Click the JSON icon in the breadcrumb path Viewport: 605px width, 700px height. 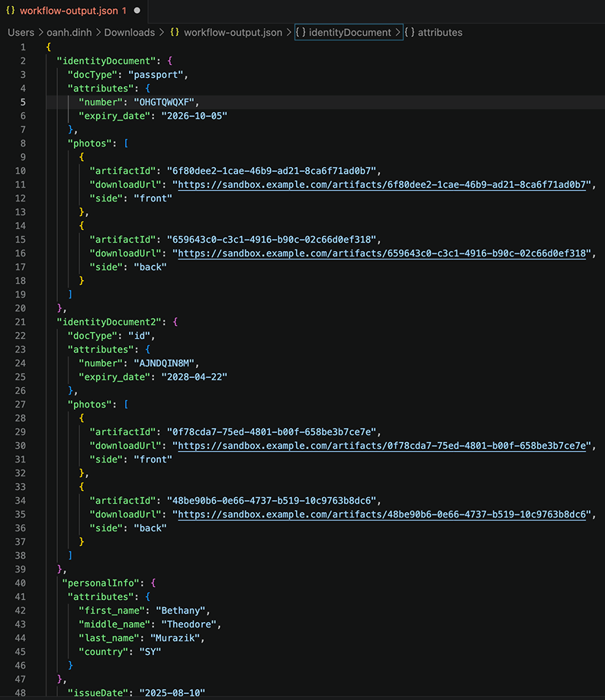[175, 32]
